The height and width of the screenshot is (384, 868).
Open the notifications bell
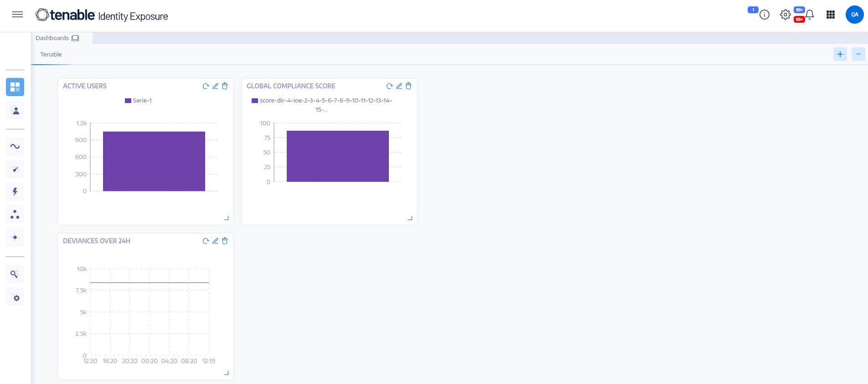810,15
